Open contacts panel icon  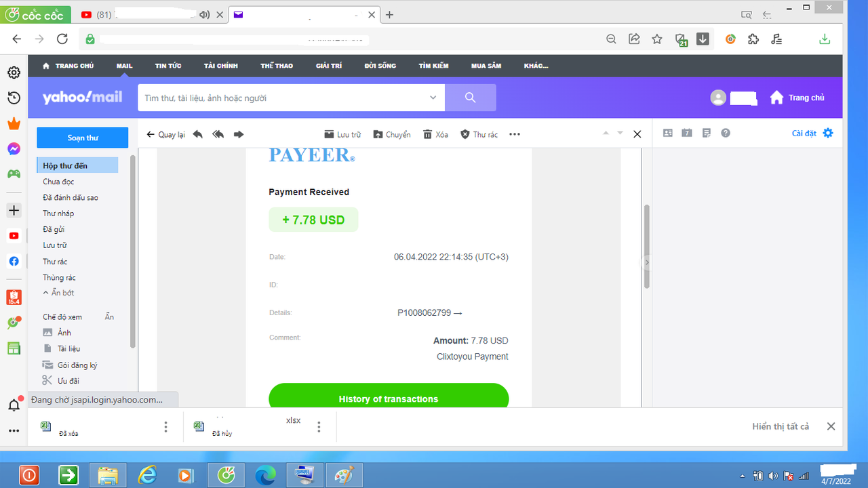668,133
